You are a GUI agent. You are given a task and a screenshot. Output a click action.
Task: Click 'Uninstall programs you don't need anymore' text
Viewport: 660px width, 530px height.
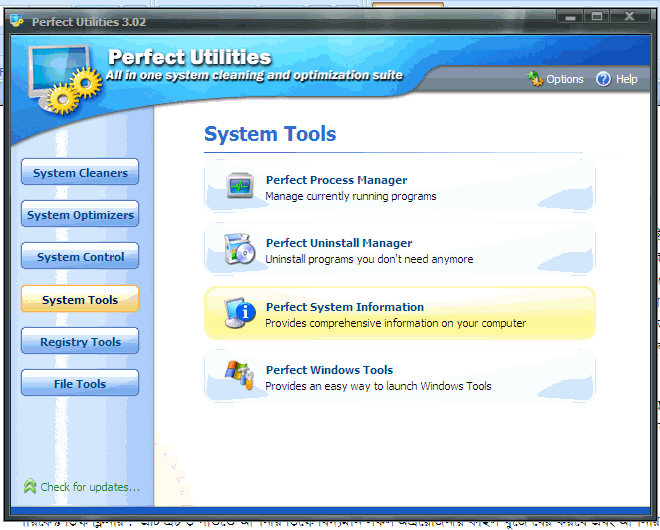click(x=369, y=259)
